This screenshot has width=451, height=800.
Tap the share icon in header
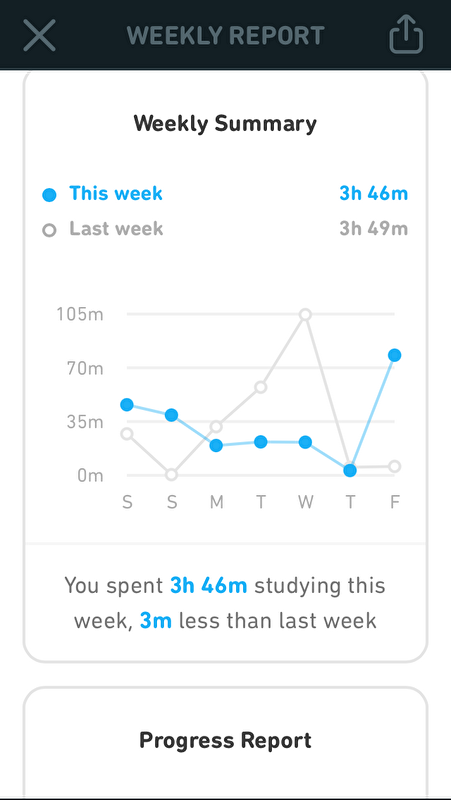(x=406, y=34)
